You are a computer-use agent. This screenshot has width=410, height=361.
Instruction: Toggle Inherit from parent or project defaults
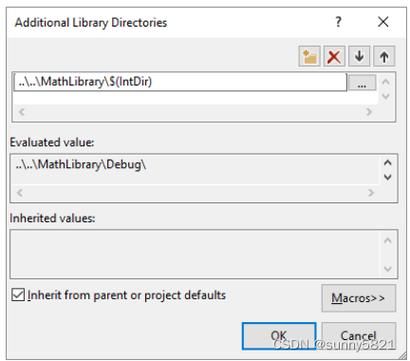coord(118,295)
